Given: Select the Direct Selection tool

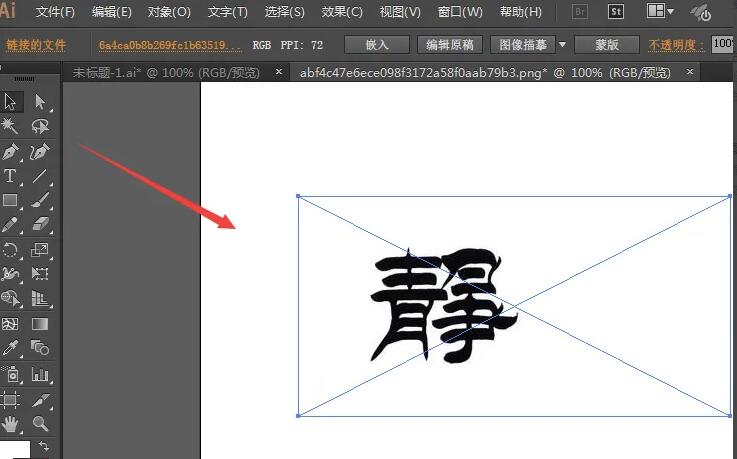Looking at the screenshot, I should 40,101.
